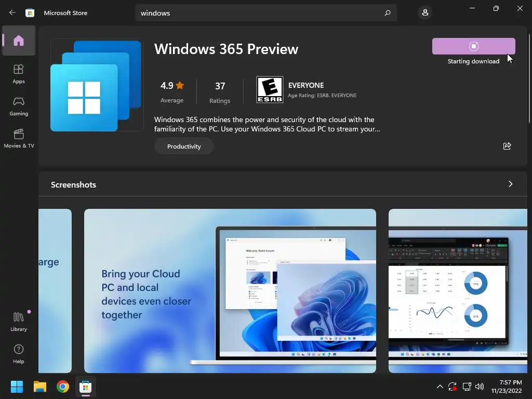Click the Microsoft Store logo icon
The height and width of the screenshot is (399, 532).
pyautogui.click(x=30, y=13)
